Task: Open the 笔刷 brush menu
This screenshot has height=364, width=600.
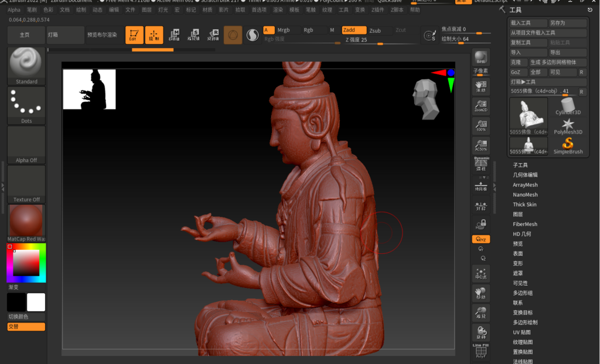Action: pos(32,10)
